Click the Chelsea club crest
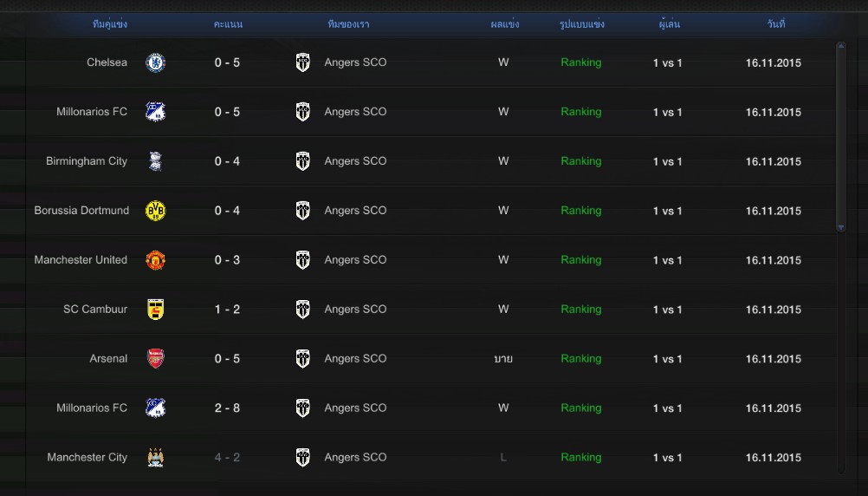Image resolution: width=868 pixels, height=496 pixels. pos(155,62)
